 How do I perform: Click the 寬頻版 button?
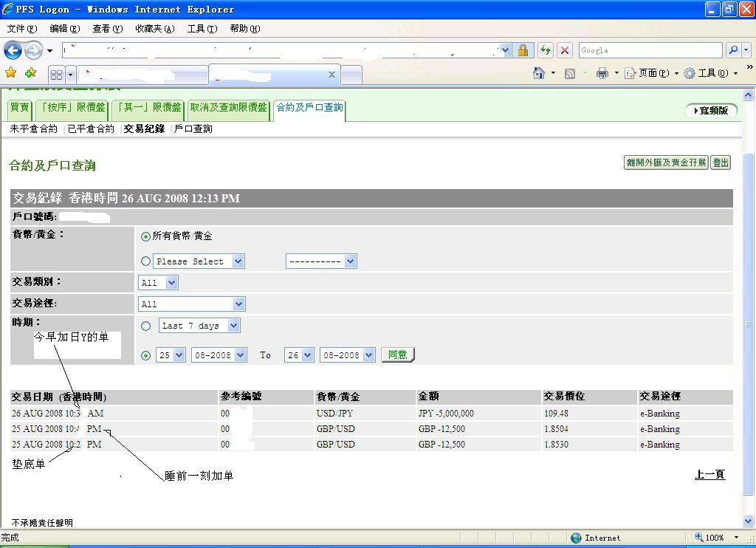711,111
